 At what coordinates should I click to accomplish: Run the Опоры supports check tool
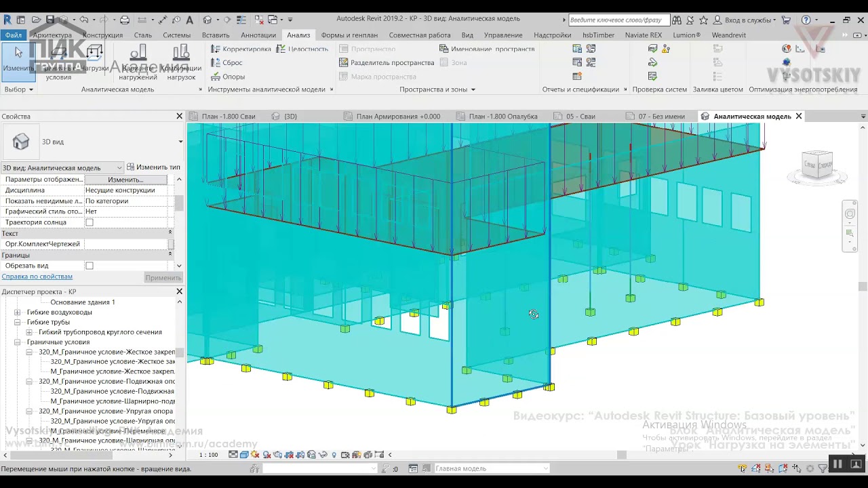pyautogui.click(x=228, y=77)
